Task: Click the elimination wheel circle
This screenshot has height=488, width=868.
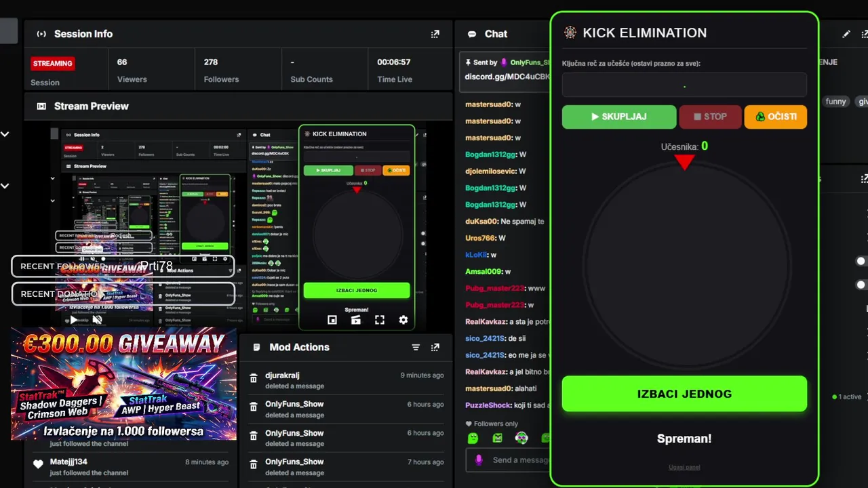Action: coord(686,265)
